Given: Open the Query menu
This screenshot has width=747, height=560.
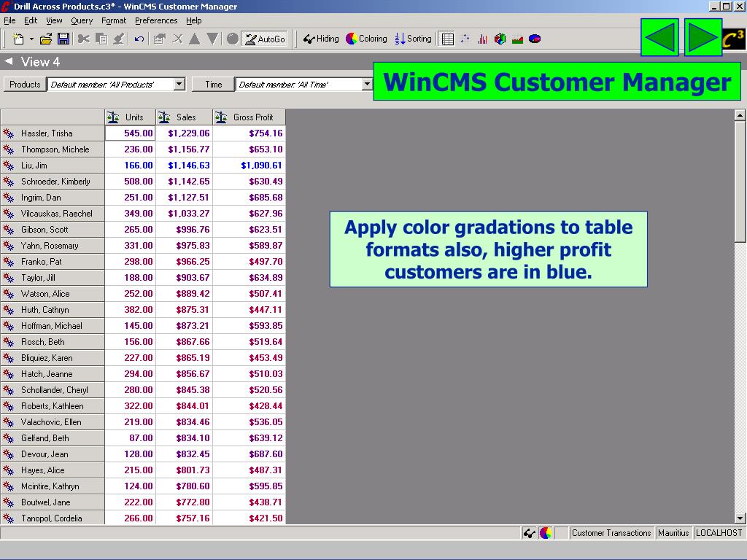Looking at the screenshot, I should [82, 20].
